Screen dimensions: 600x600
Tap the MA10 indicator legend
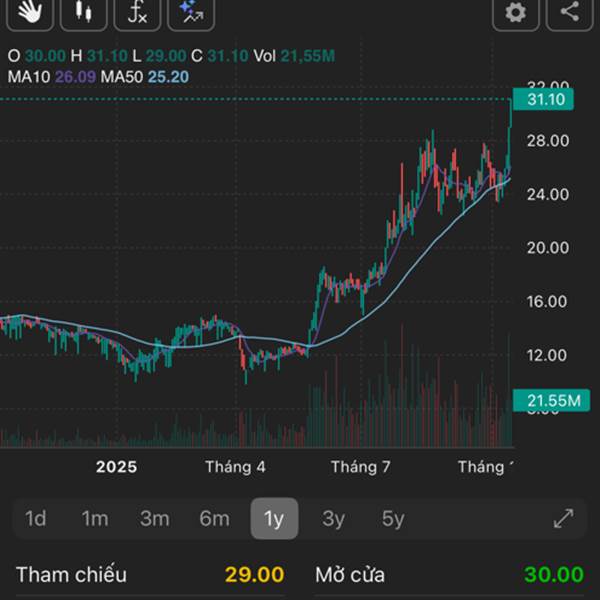49,77
